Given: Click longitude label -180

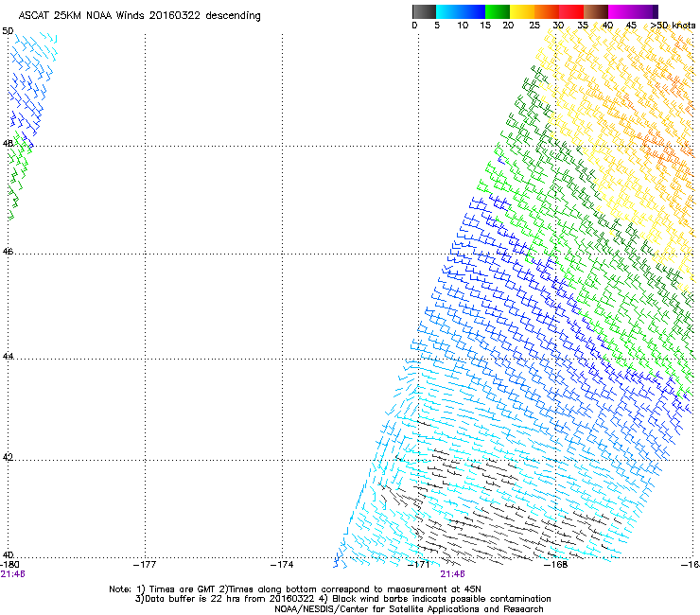Looking at the screenshot, I should pos(9,565).
